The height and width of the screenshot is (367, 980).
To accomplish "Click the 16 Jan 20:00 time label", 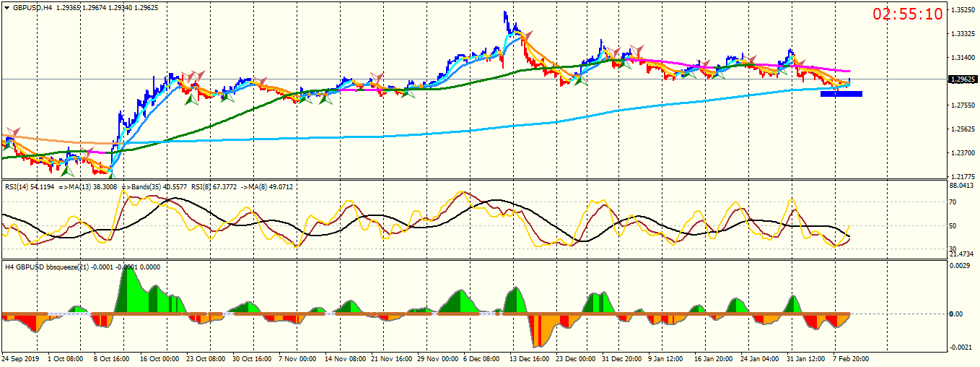I will [714, 358].
